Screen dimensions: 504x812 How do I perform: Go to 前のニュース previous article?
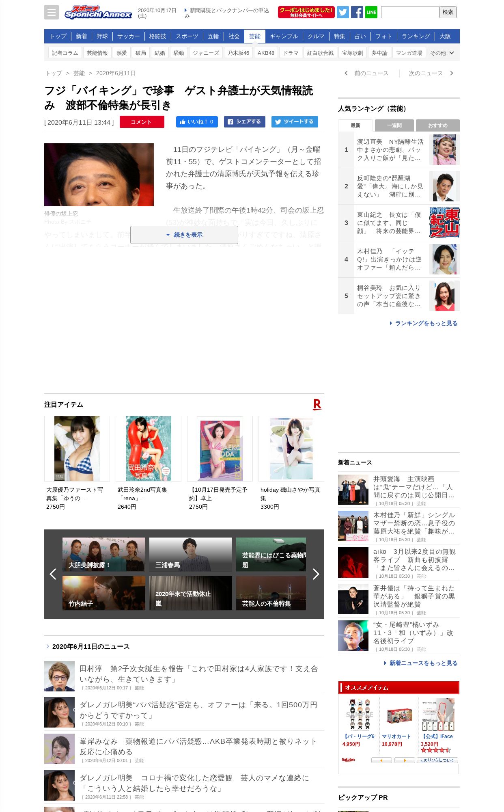pyautogui.click(x=367, y=73)
